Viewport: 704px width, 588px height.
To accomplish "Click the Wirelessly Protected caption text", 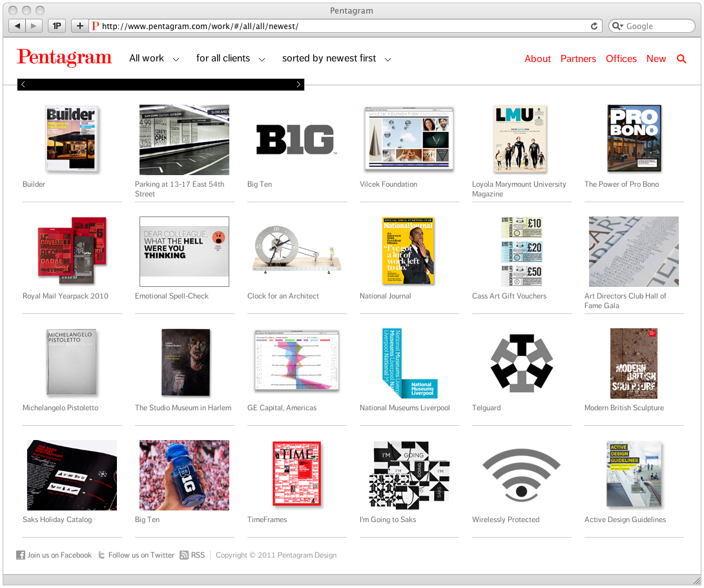I will [x=506, y=520].
